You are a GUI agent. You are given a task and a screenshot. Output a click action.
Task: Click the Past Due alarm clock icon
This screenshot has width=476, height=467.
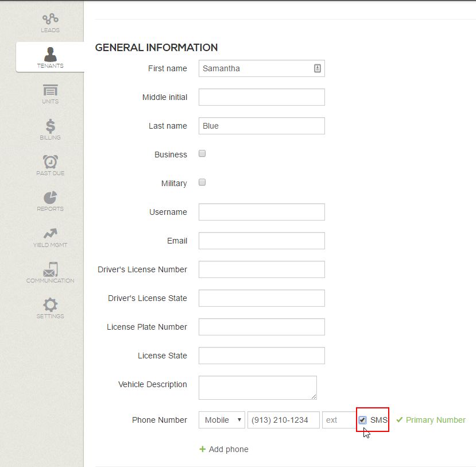click(50, 163)
